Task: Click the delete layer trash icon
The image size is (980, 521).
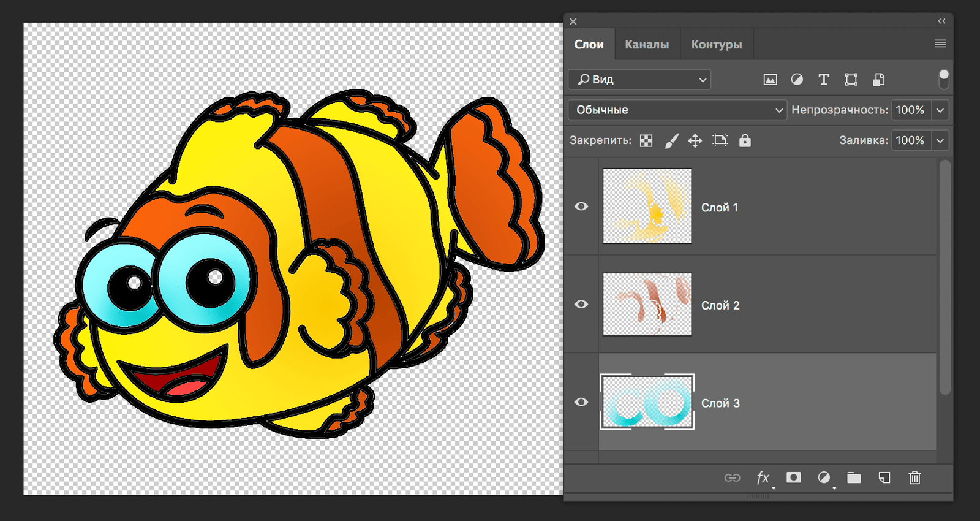Action: 914,477
